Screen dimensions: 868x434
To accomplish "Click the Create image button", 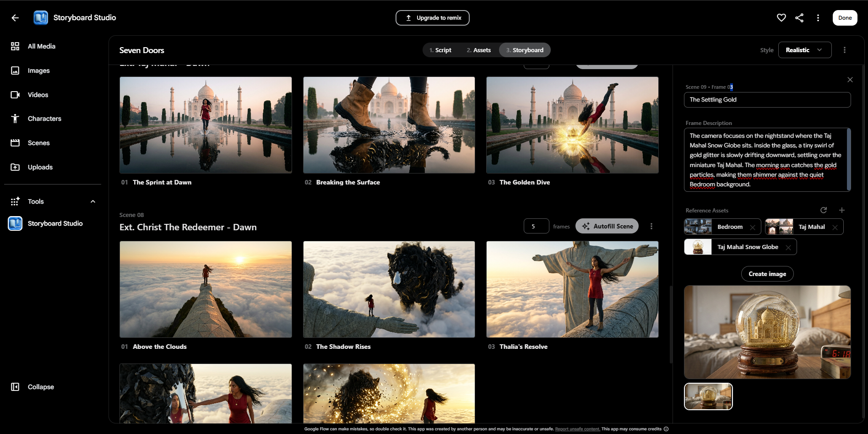I will [767, 274].
